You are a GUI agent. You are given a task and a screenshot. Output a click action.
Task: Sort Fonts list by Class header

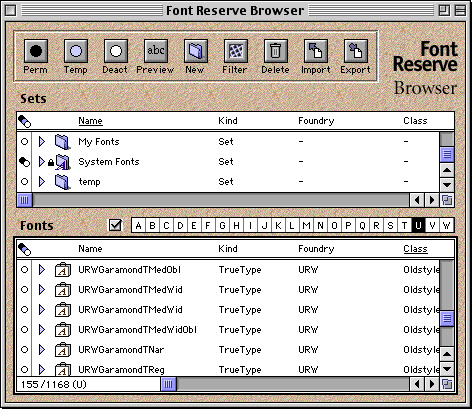pos(415,249)
